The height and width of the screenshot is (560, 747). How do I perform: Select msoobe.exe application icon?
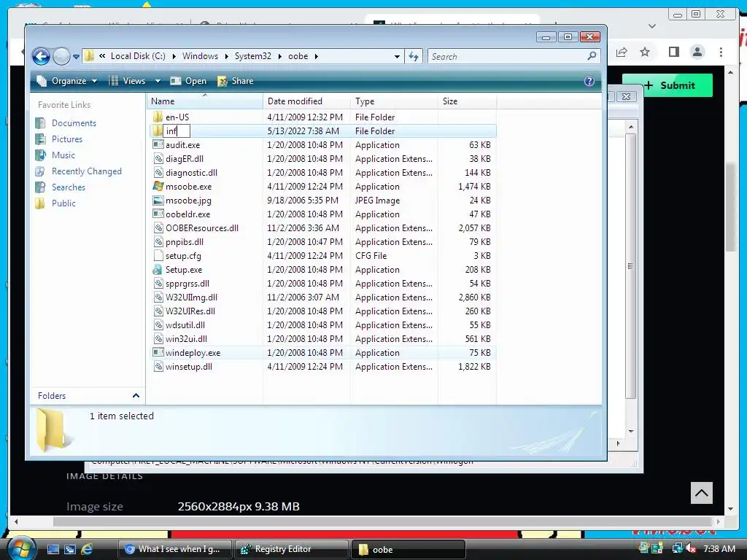[x=158, y=186]
